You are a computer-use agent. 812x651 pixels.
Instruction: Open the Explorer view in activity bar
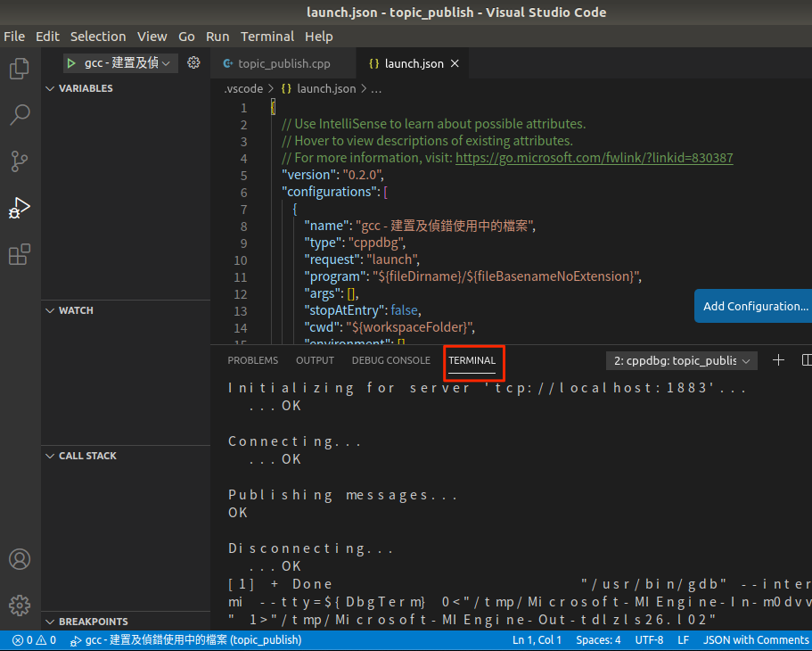[20, 69]
